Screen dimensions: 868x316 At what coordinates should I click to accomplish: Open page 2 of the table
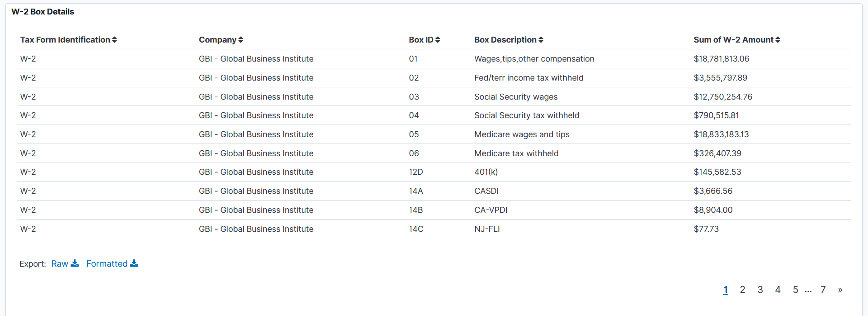point(742,289)
